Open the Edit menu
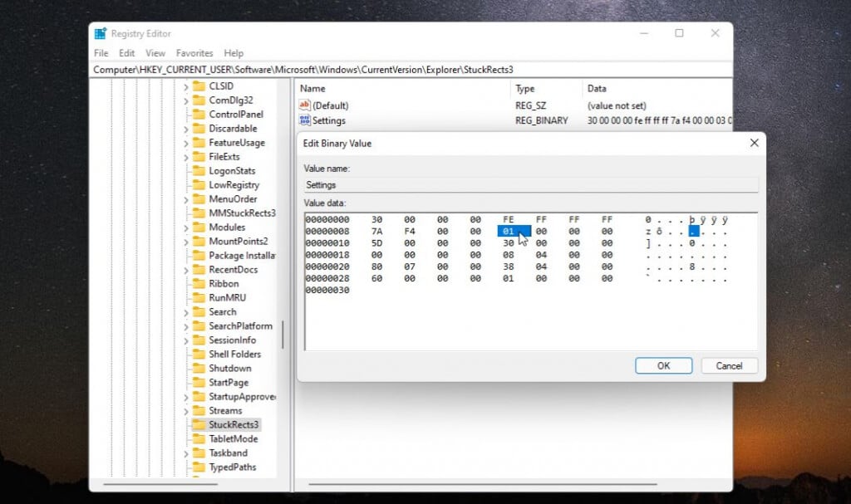 (126, 53)
